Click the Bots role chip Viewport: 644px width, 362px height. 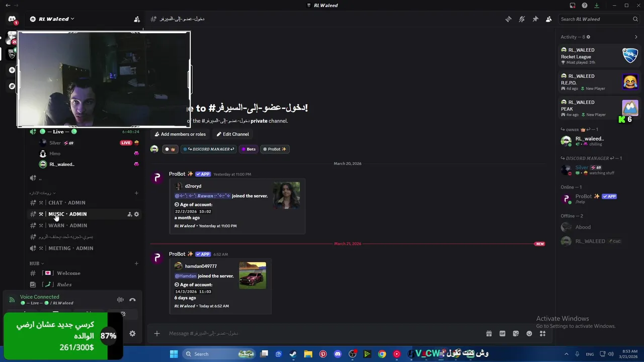[249, 149]
